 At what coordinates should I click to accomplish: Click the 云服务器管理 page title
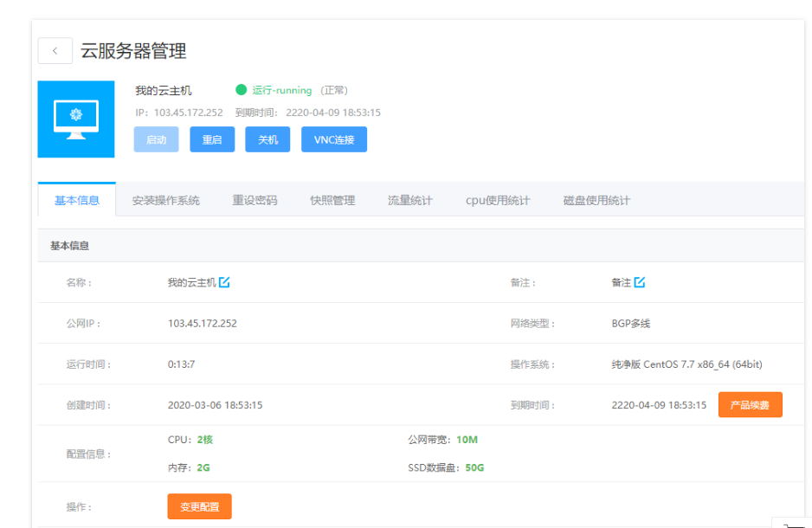pos(133,51)
